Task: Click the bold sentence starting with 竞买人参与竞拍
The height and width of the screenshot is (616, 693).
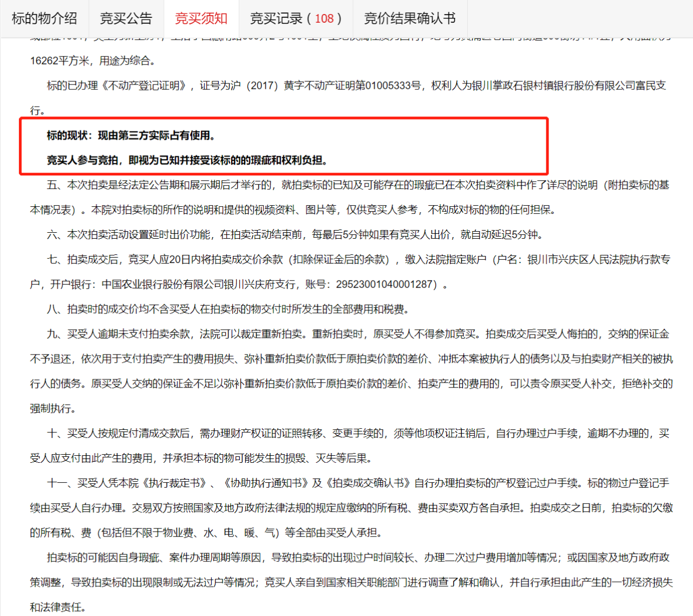Action: [x=187, y=160]
